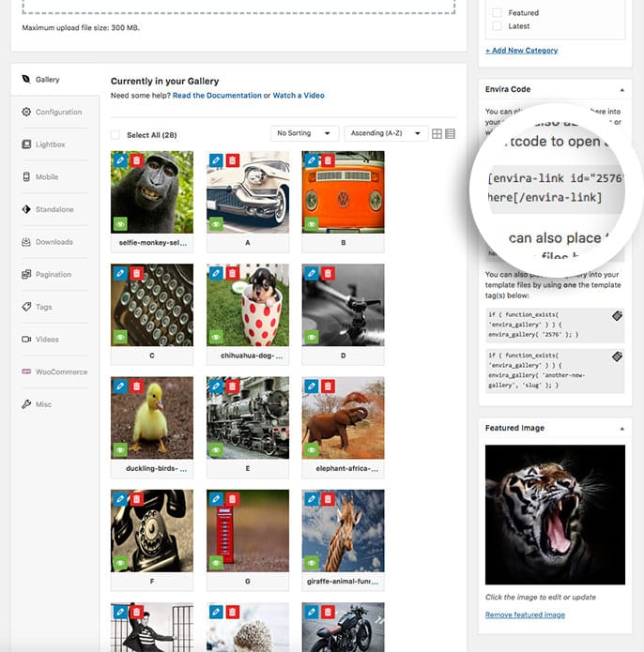The width and height of the screenshot is (644, 652).
Task: Delete the elephant-africa image
Action: pyautogui.click(x=328, y=386)
